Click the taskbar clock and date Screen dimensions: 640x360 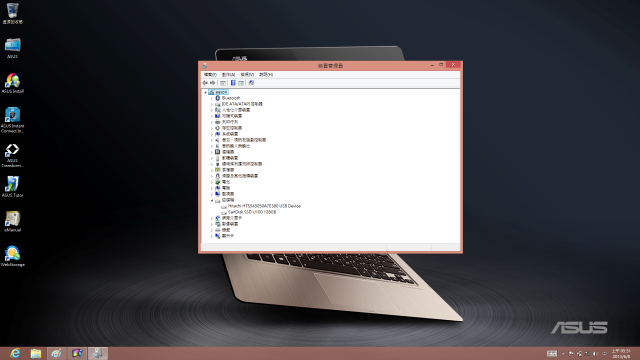pos(621,353)
